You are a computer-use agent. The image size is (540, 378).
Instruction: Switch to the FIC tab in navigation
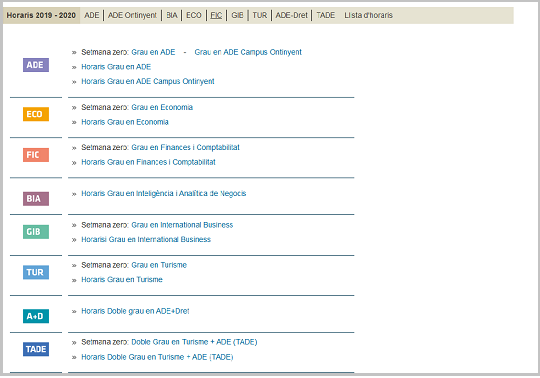(x=216, y=15)
